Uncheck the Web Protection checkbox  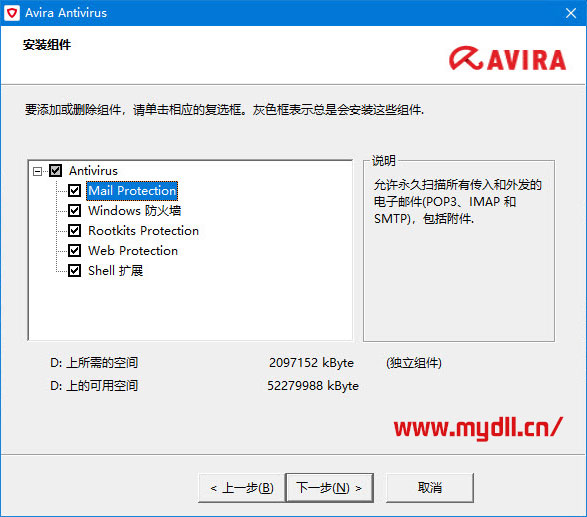74,250
